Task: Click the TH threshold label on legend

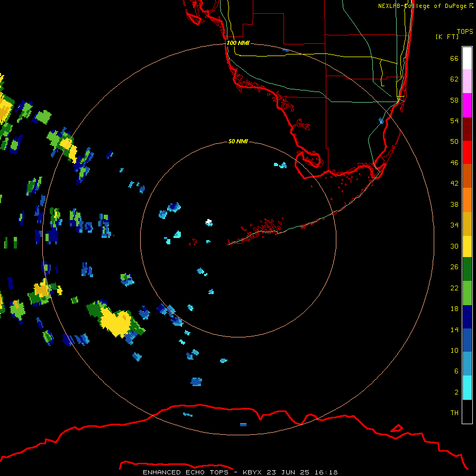Action: [454, 413]
